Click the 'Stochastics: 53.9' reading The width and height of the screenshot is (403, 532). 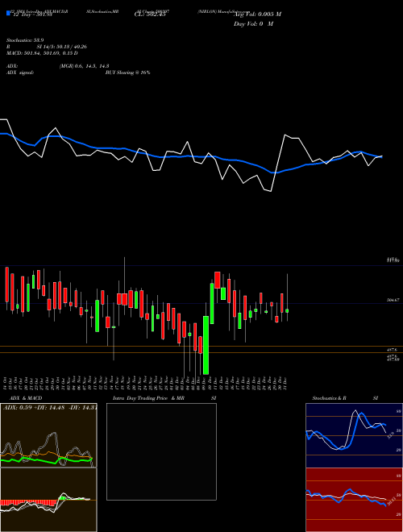(x=25, y=40)
